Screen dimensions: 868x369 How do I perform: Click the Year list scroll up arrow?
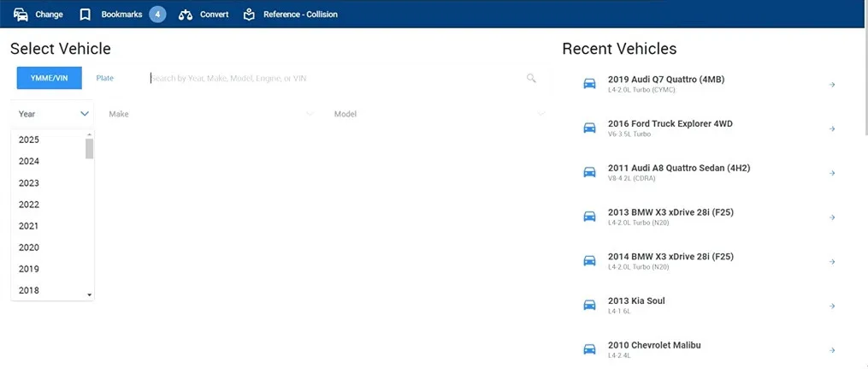[89, 134]
